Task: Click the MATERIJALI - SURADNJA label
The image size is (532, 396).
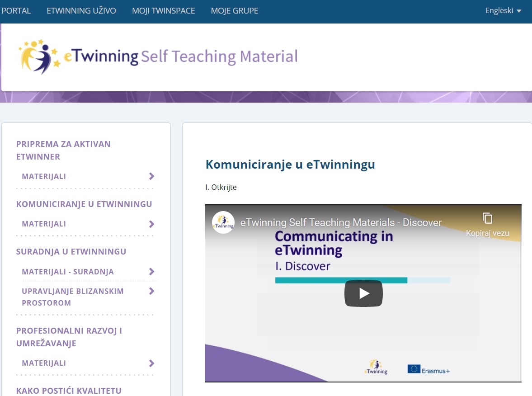Action: point(68,272)
